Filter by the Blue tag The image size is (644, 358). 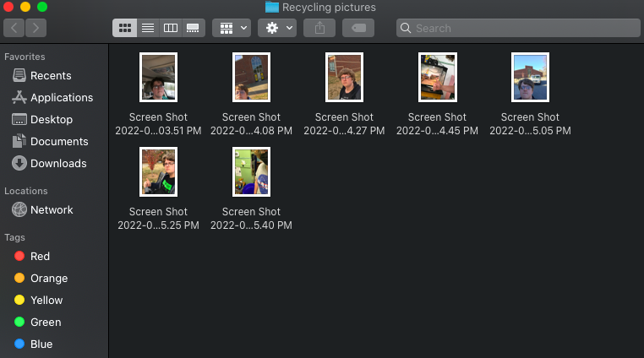(x=33, y=344)
